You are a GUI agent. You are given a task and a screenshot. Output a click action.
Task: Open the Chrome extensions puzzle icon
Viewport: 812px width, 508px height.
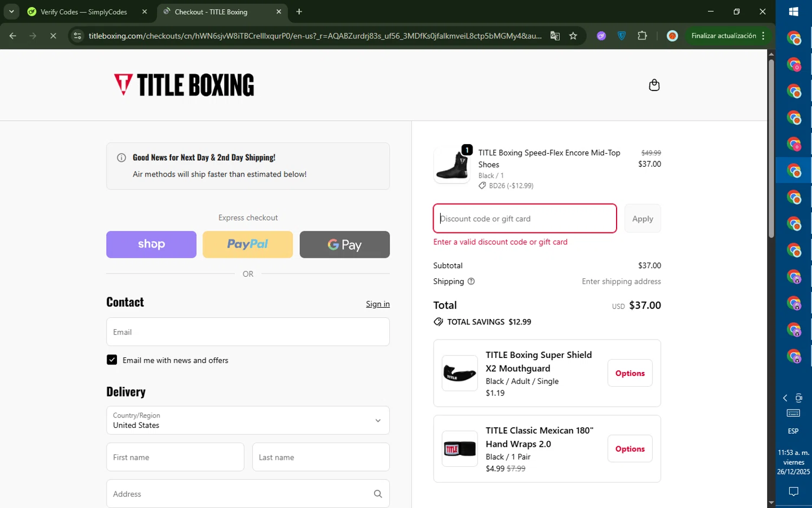(642, 36)
